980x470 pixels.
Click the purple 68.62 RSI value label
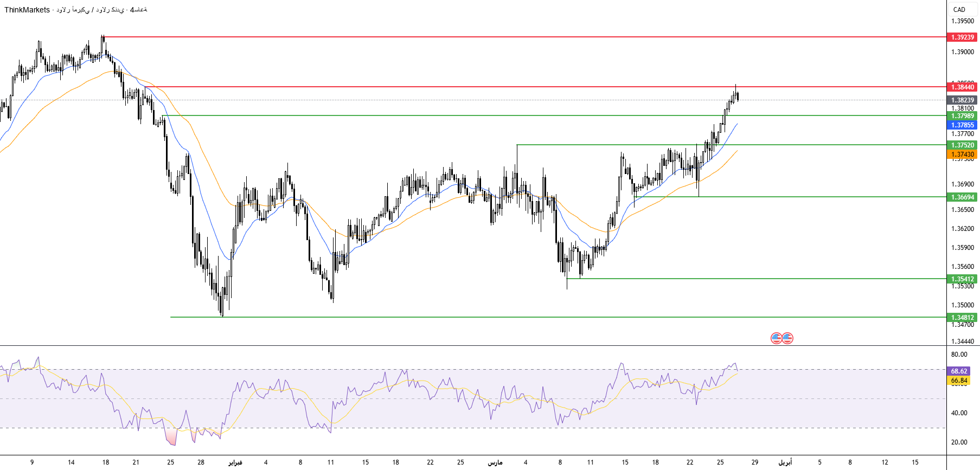pyautogui.click(x=958, y=371)
